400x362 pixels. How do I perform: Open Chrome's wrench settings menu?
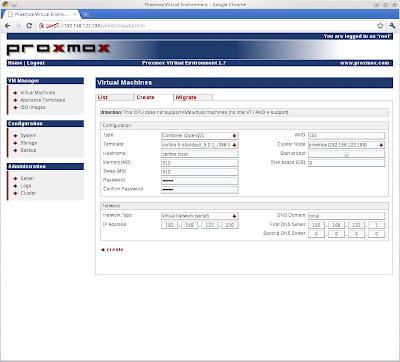[x=392, y=26]
